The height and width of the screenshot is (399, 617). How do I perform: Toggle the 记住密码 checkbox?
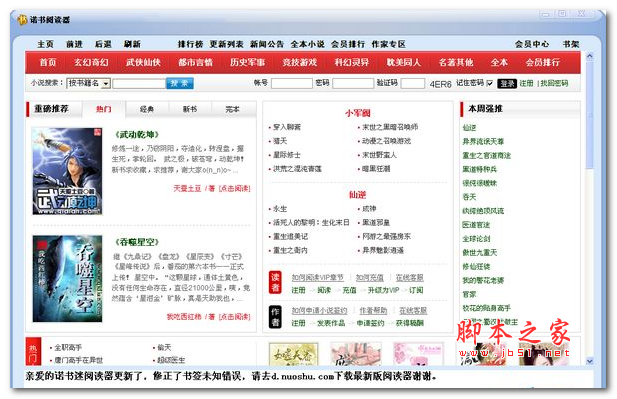tap(490, 83)
